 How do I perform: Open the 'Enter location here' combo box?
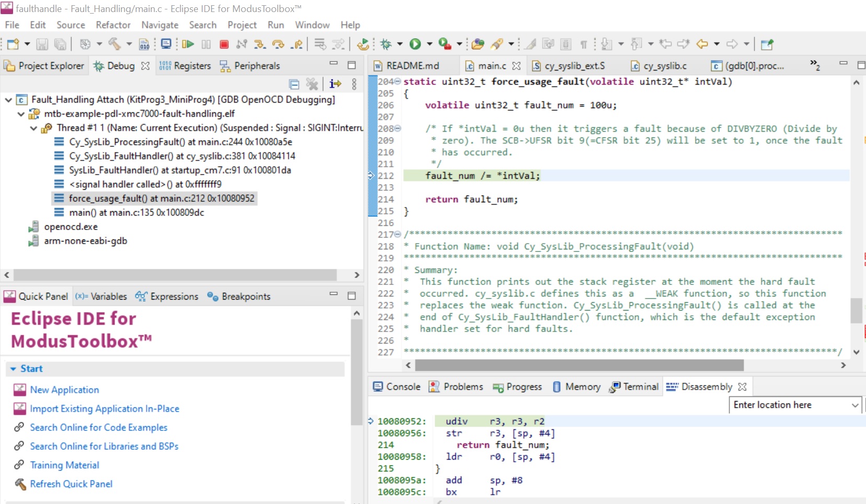795,405
